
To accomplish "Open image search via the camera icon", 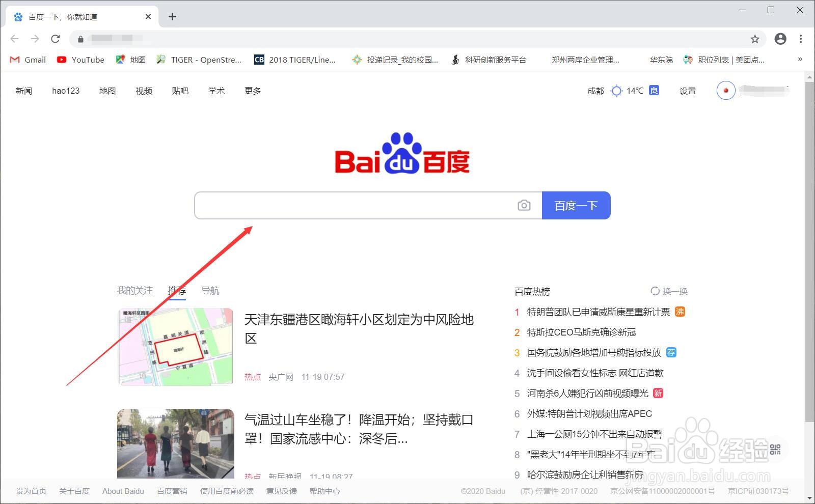I will pyautogui.click(x=524, y=205).
